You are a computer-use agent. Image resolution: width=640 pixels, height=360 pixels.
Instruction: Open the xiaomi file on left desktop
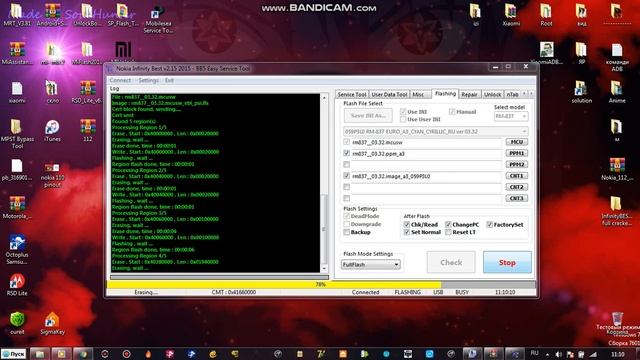[x=17, y=92]
